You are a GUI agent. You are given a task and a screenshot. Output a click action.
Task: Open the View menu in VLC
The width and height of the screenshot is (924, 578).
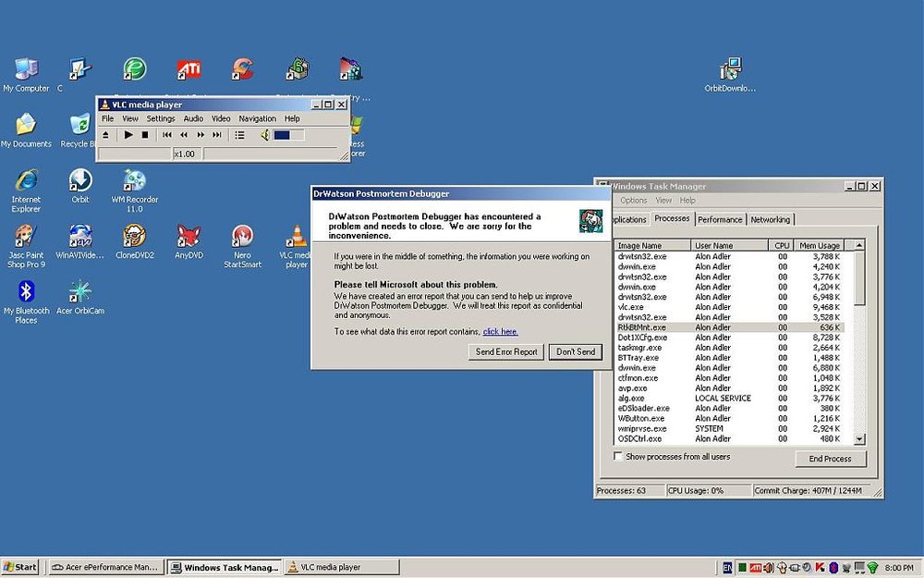coord(130,118)
